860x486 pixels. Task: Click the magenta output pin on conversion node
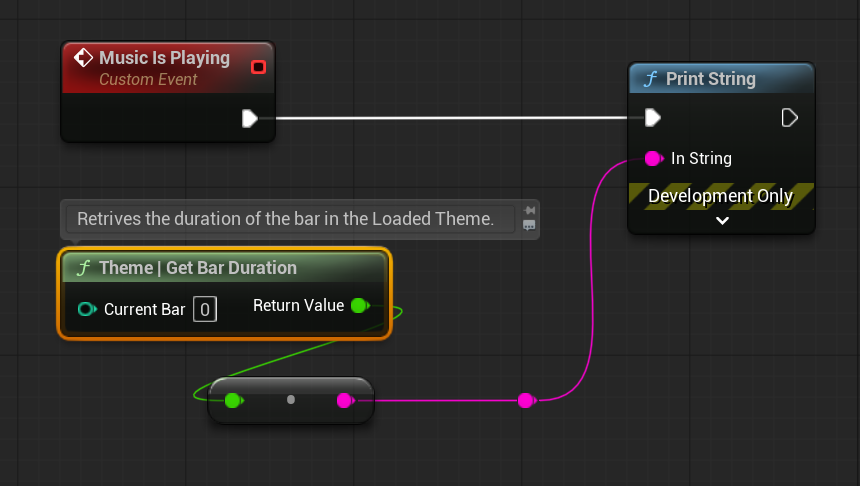345,400
